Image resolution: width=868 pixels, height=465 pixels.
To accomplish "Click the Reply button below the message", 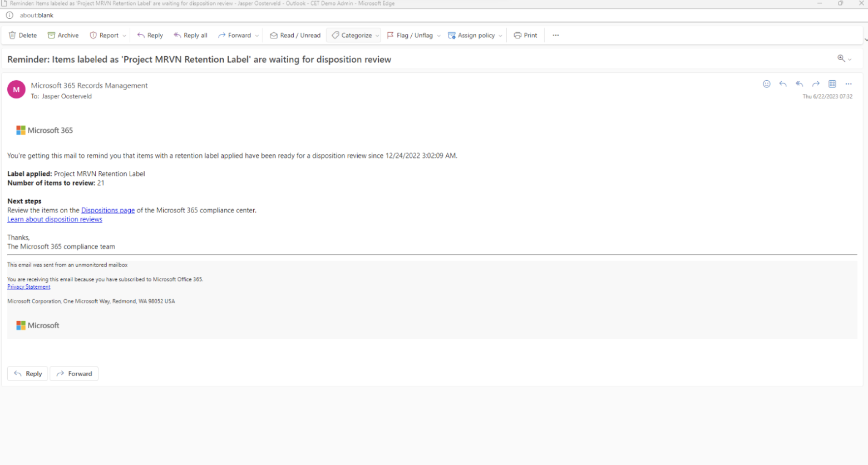I will tap(27, 374).
